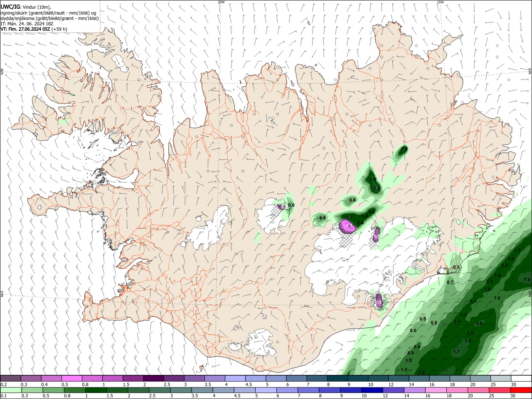Select lightest green lower swatch between 0.1 and 0.3
Image resolution: width=532 pixels, height=399 pixels.
[11, 390]
